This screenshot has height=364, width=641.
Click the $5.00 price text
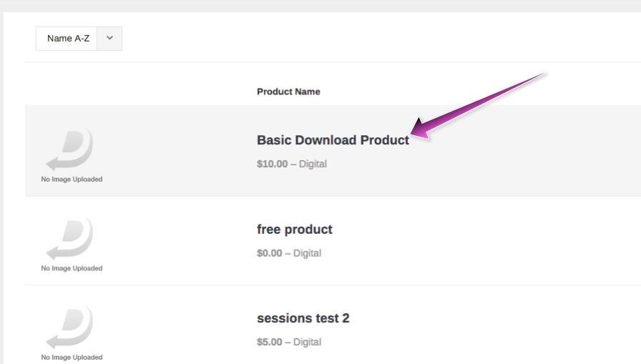270,342
